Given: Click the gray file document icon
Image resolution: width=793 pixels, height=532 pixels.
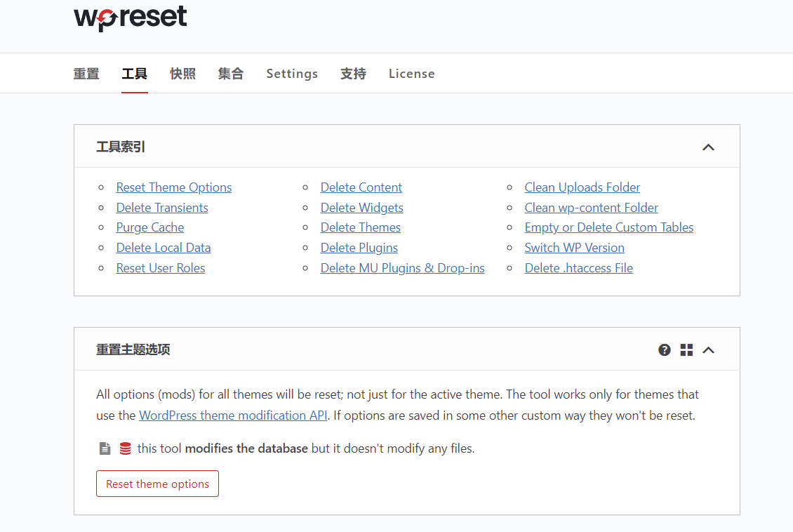Looking at the screenshot, I should click(x=105, y=448).
